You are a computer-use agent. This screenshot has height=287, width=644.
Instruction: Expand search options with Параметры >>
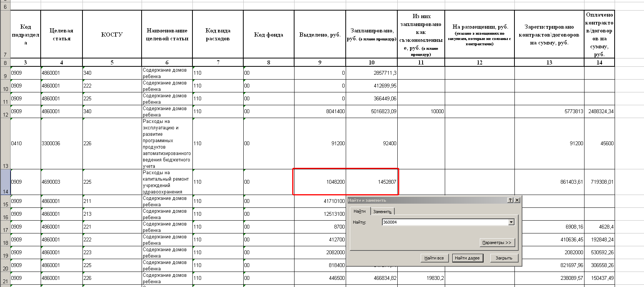coord(497,242)
